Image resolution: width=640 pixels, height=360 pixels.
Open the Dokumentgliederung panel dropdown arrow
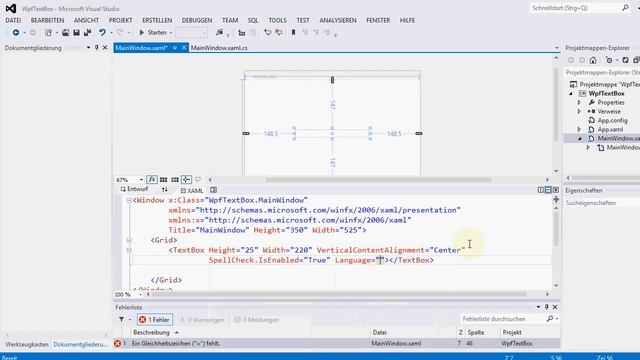pyautogui.click(x=88, y=48)
